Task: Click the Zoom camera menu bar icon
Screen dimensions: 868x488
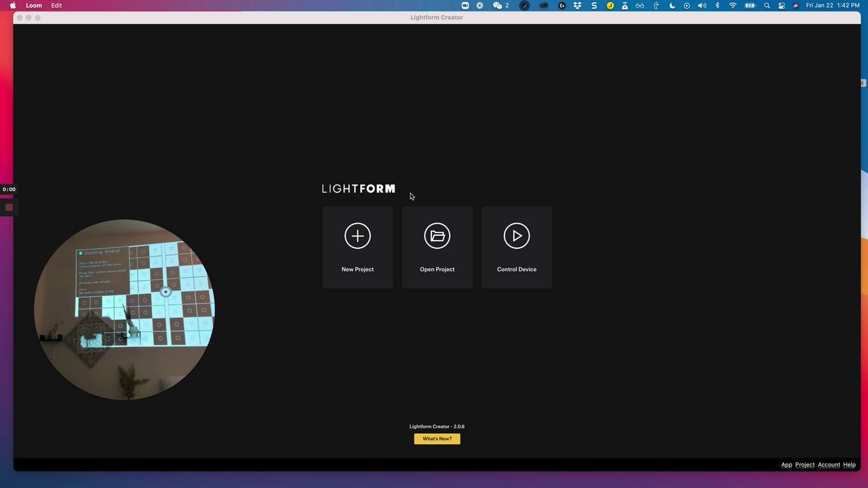Action: click(x=465, y=5)
